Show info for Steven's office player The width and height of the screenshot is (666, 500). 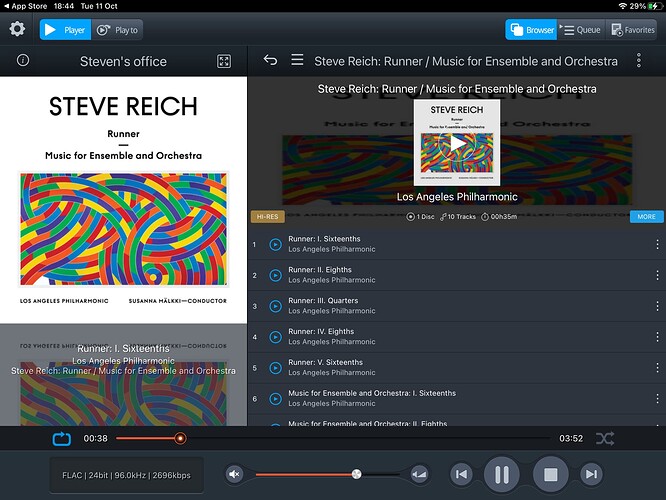tap(23, 60)
